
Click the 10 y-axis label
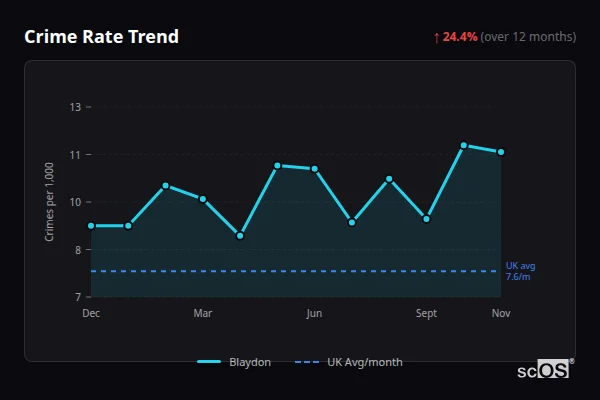point(75,202)
